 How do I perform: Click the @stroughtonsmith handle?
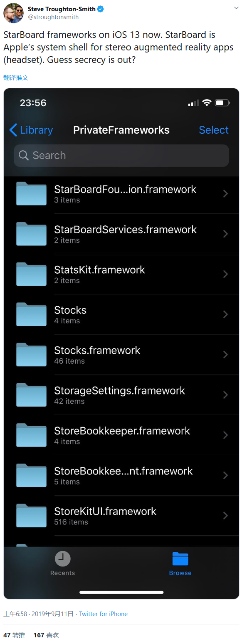(x=53, y=17)
